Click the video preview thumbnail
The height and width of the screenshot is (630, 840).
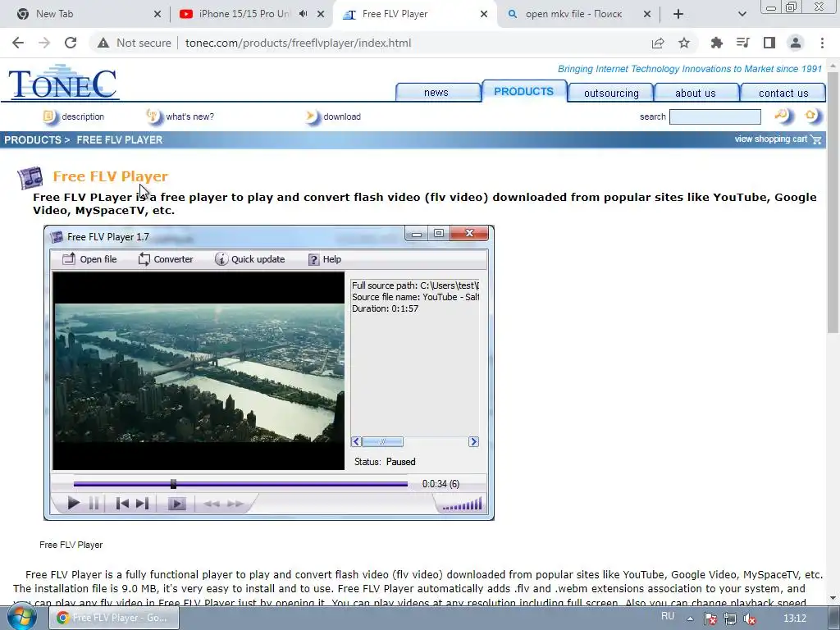[x=199, y=372]
